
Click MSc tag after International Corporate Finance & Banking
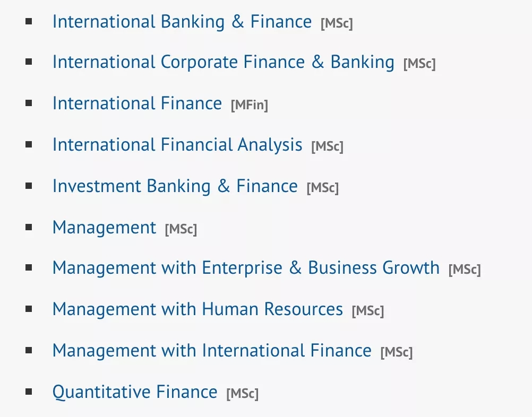point(419,64)
